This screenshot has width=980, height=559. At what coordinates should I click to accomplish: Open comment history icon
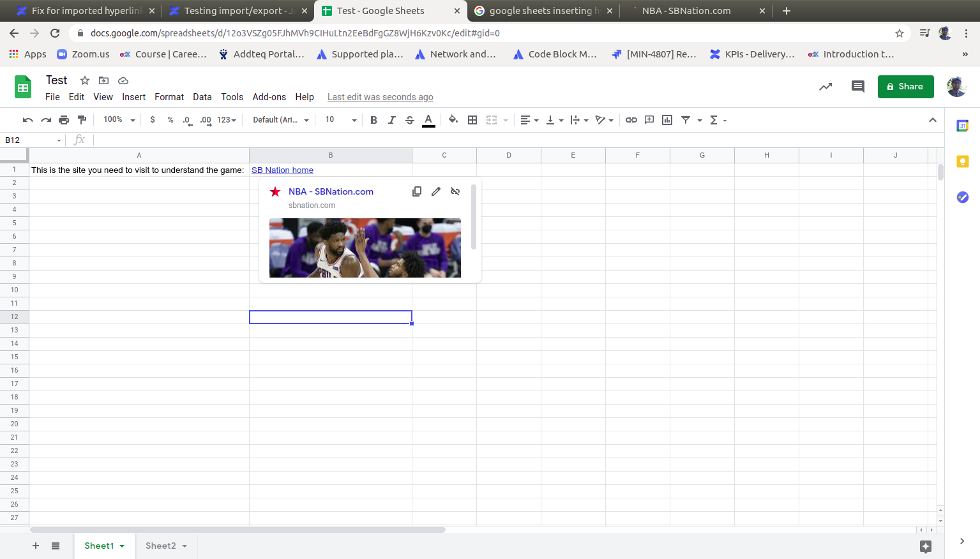click(x=858, y=87)
